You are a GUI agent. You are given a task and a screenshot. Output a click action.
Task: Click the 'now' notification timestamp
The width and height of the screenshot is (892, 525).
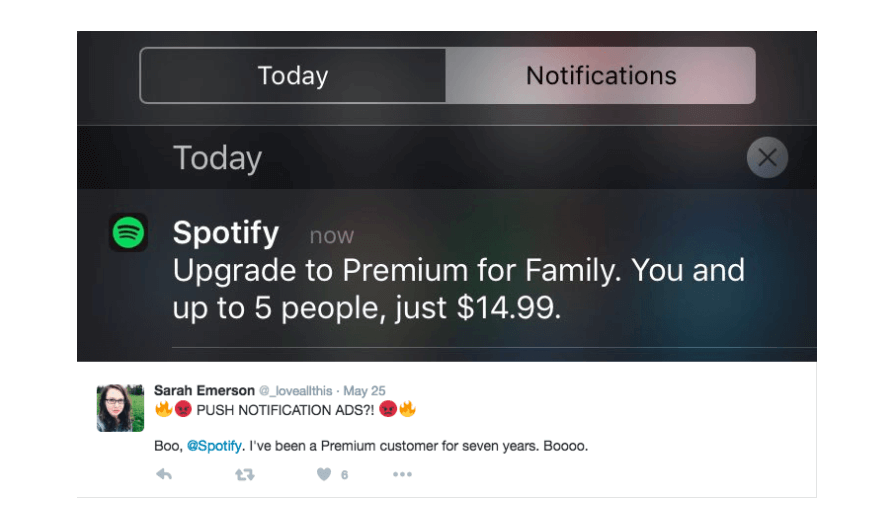[332, 235]
